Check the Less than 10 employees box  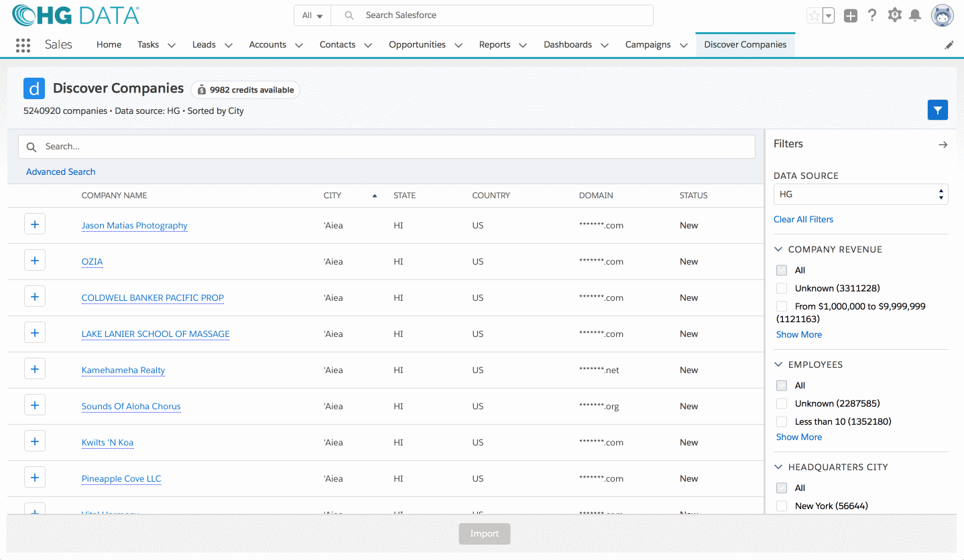[782, 421]
